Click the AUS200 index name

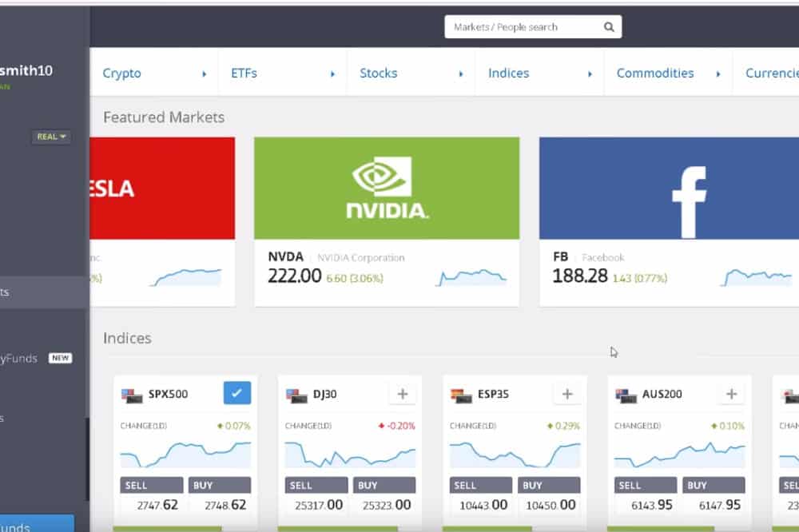tap(662, 394)
